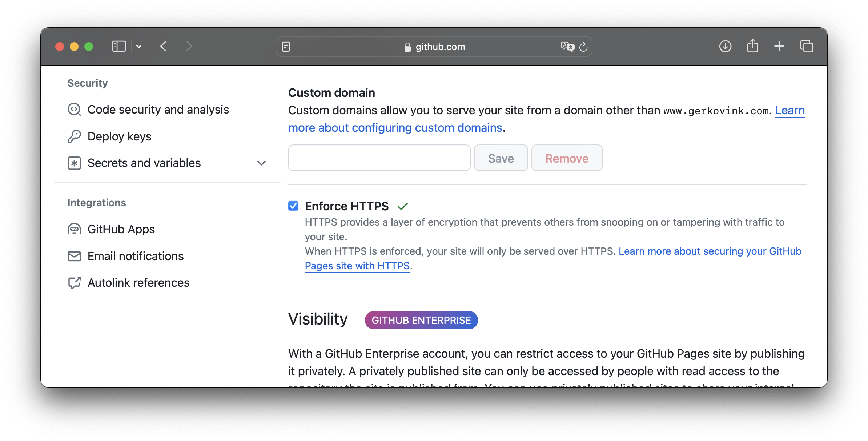Reload the github.com page

coord(583,47)
